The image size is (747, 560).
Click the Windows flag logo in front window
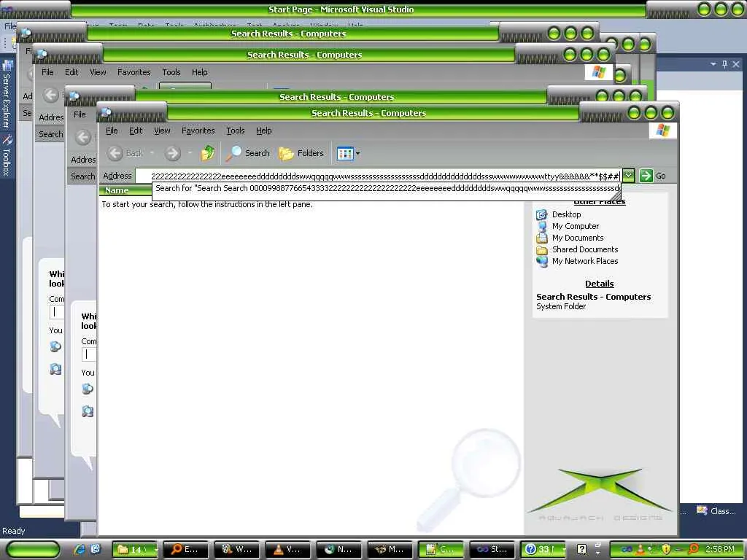point(662,130)
